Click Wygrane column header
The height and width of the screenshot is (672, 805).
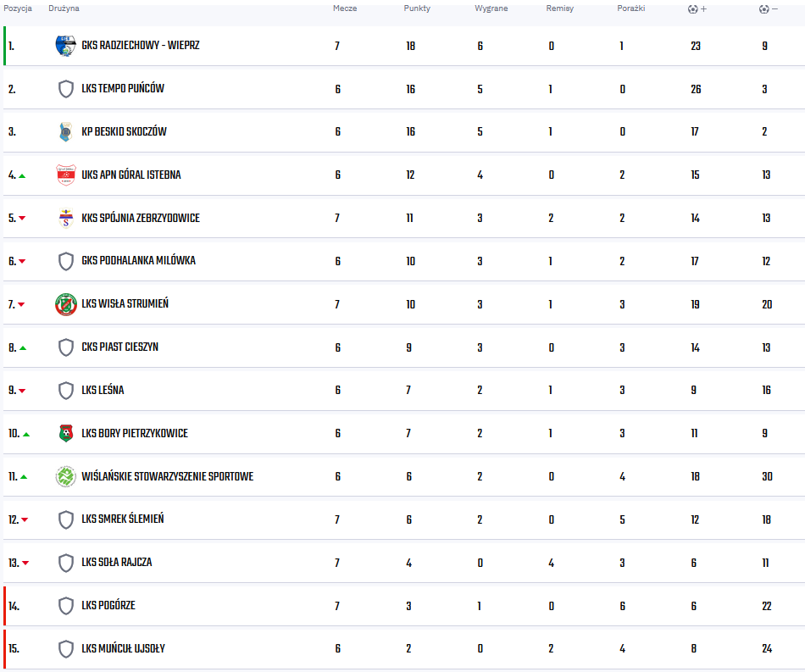(x=491, y=8)
